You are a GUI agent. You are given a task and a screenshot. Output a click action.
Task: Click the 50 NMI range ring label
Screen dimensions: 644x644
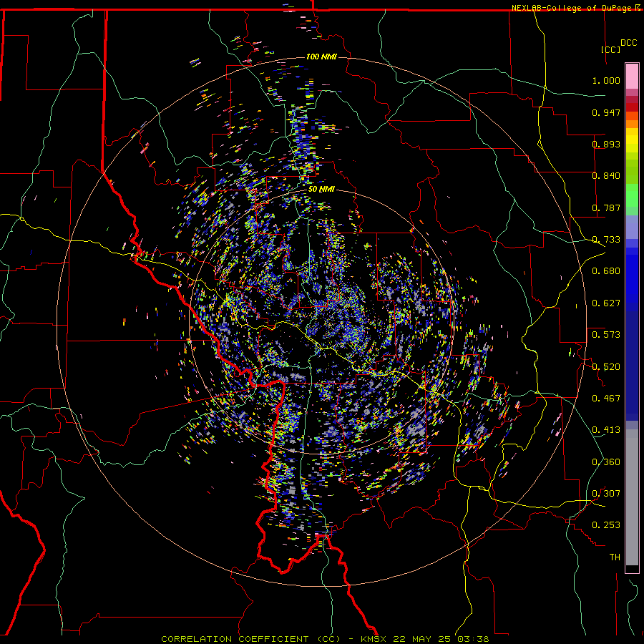321,190
